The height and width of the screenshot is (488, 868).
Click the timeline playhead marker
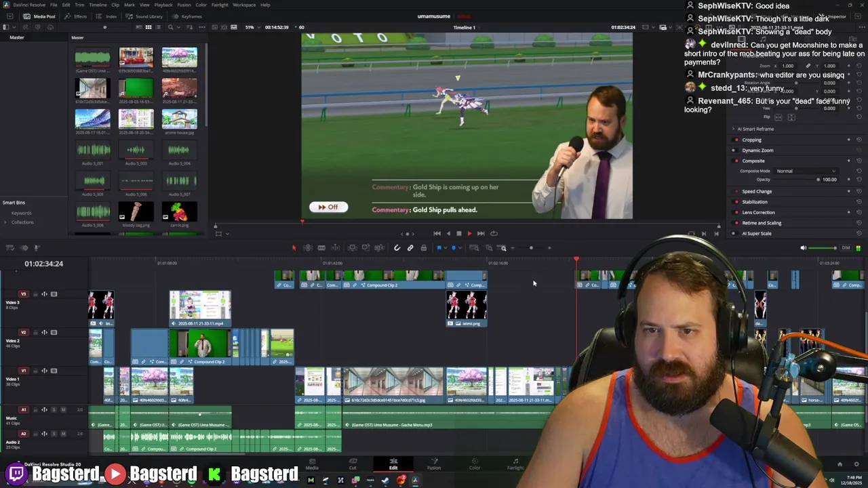[576, 260]
